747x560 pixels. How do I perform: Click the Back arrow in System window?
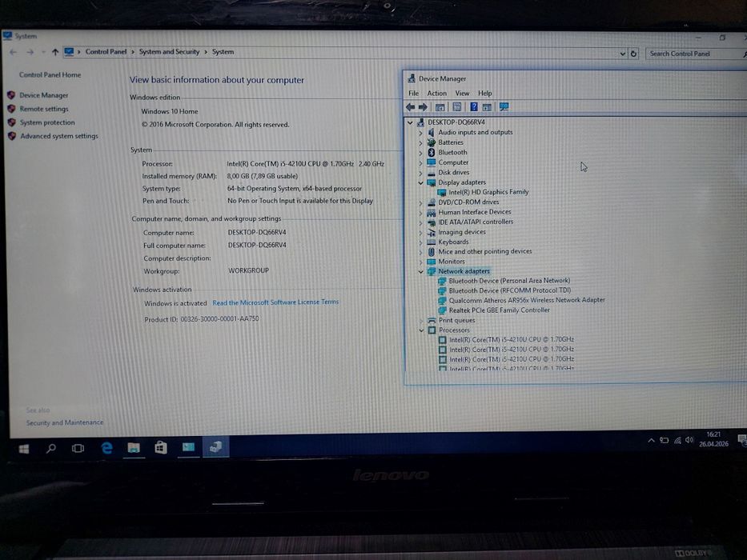13,52
